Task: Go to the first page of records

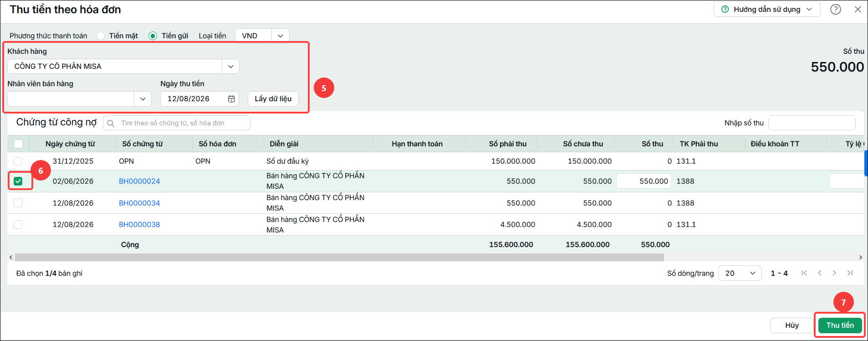Action: 804,273
